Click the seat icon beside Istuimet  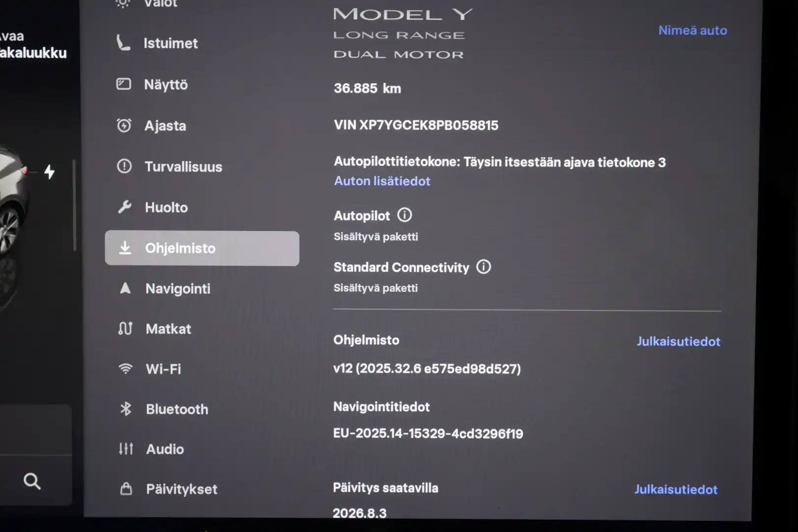click(123, 43)
